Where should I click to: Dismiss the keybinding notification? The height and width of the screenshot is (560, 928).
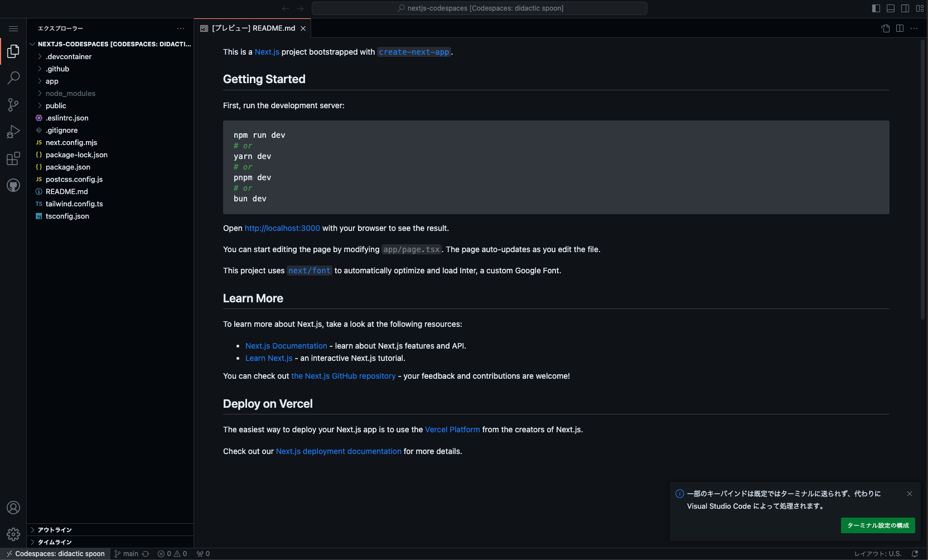click(x=910, y=494)
